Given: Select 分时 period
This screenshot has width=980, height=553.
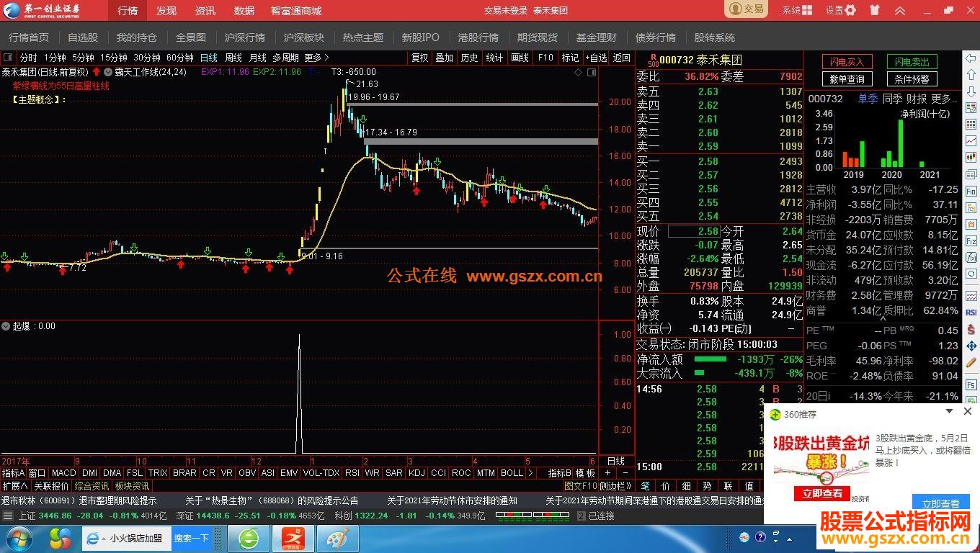Looking at the screenshot, I should [x=29, y=58].
